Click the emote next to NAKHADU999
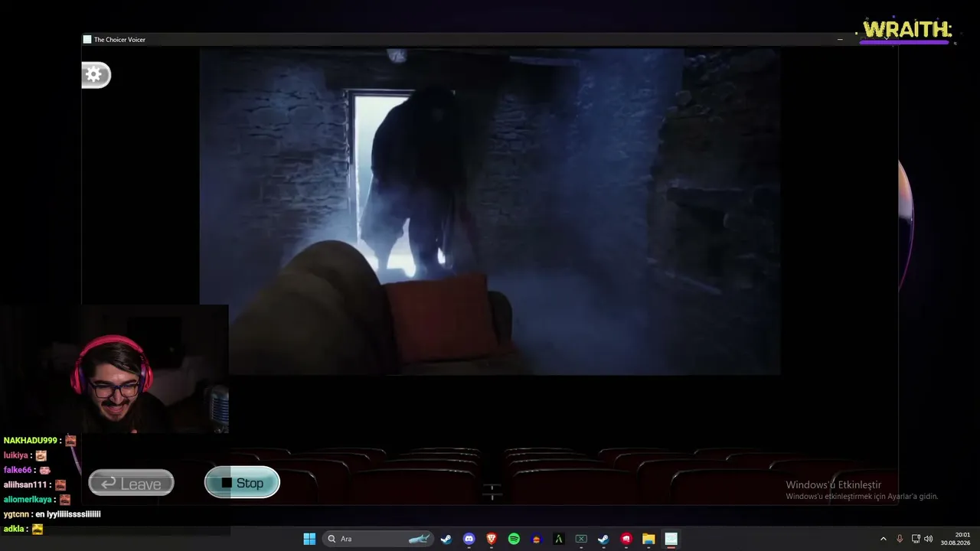 click(70, 441)
